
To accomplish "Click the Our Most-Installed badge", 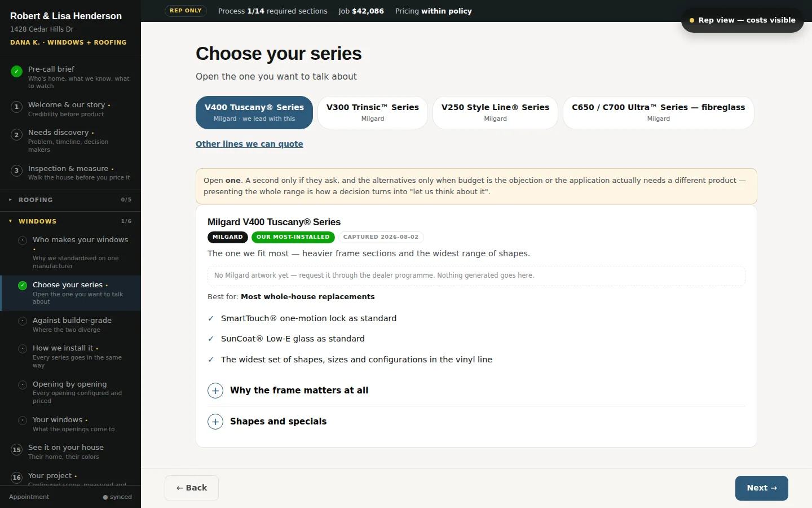I will tap(293, 238).
